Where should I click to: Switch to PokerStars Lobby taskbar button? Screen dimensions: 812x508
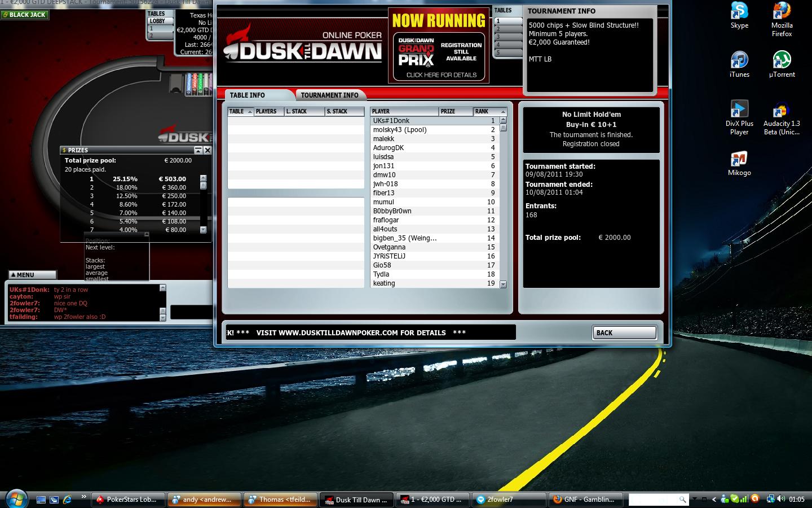pyautogui.click(x=129, y=500)
